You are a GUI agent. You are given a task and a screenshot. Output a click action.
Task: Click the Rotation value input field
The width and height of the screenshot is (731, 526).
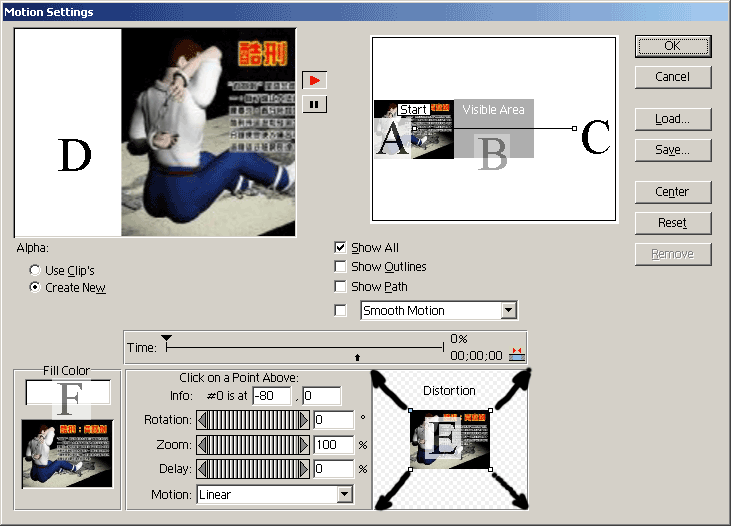(333, 420)
